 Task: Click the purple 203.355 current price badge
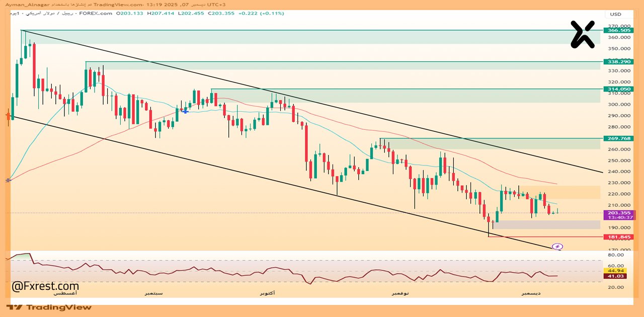619,213
